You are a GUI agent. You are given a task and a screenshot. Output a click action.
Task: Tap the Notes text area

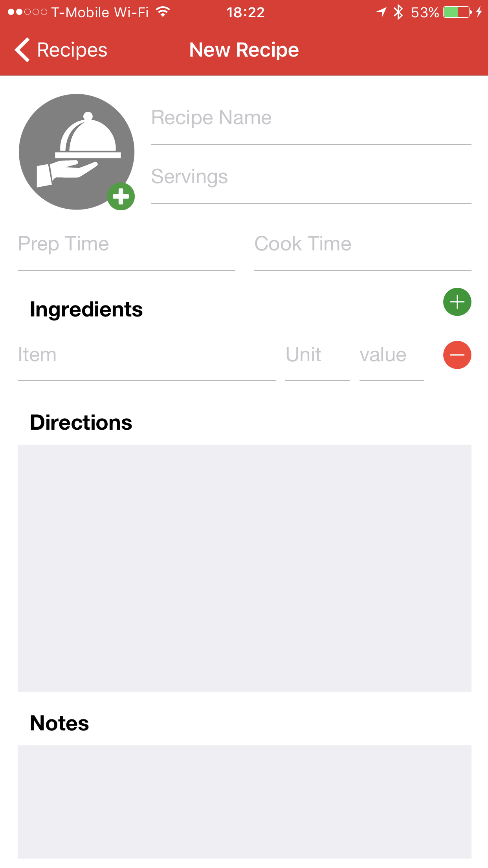(x=244, y=802)
